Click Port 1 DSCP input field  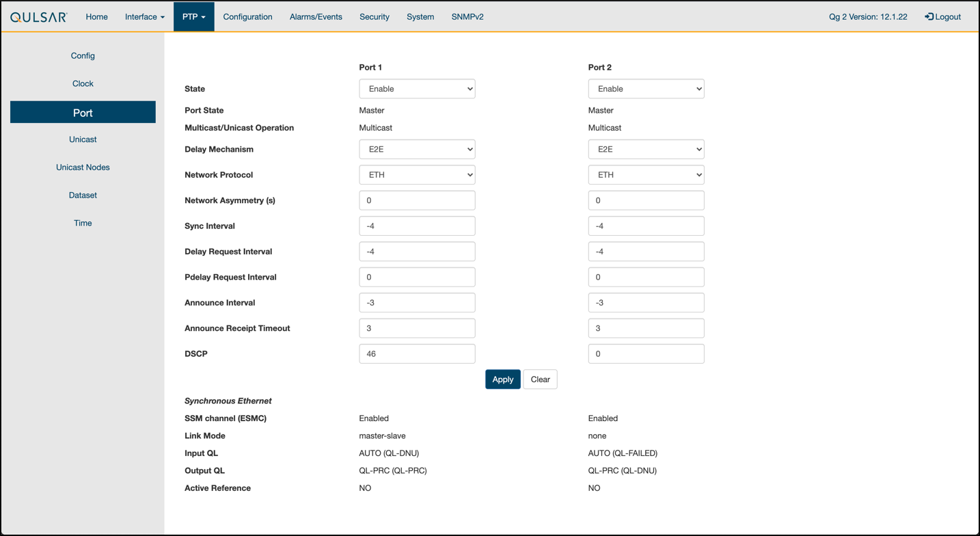pos(417,354)
